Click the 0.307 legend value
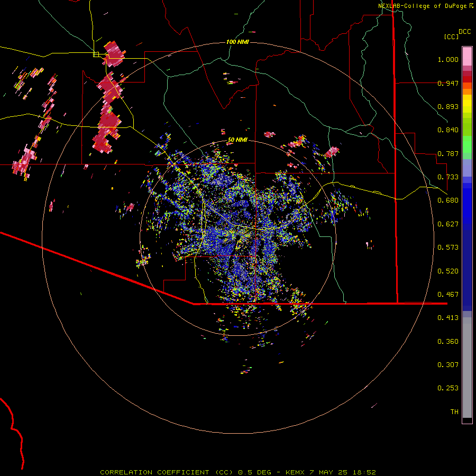Viewport: 476px width, 476px height. click(448, 365)
